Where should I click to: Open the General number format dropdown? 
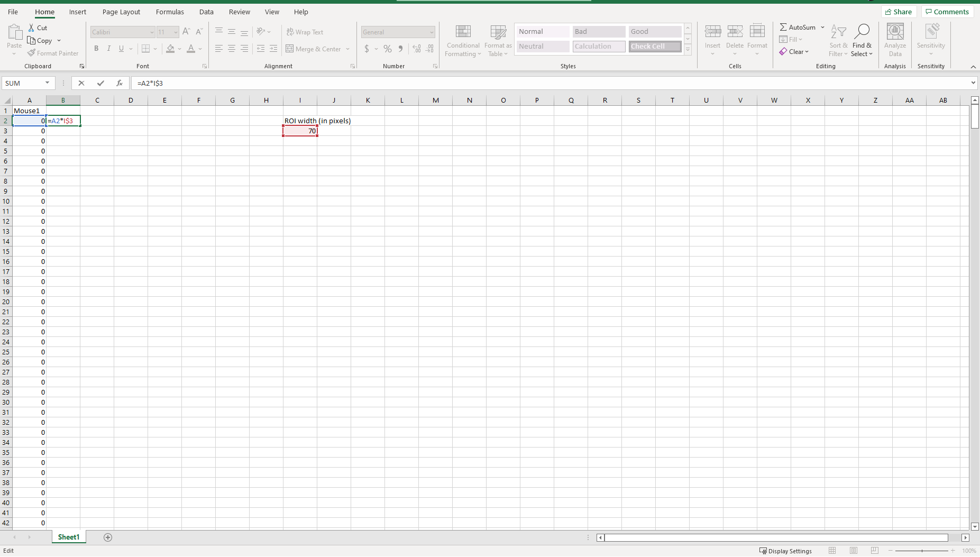(x=432, y=32)
